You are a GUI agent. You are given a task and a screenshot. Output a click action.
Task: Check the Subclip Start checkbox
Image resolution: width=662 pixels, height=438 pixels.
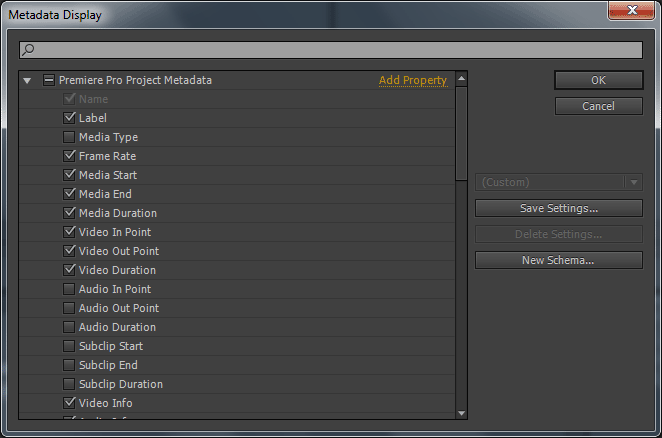(69, 346)
